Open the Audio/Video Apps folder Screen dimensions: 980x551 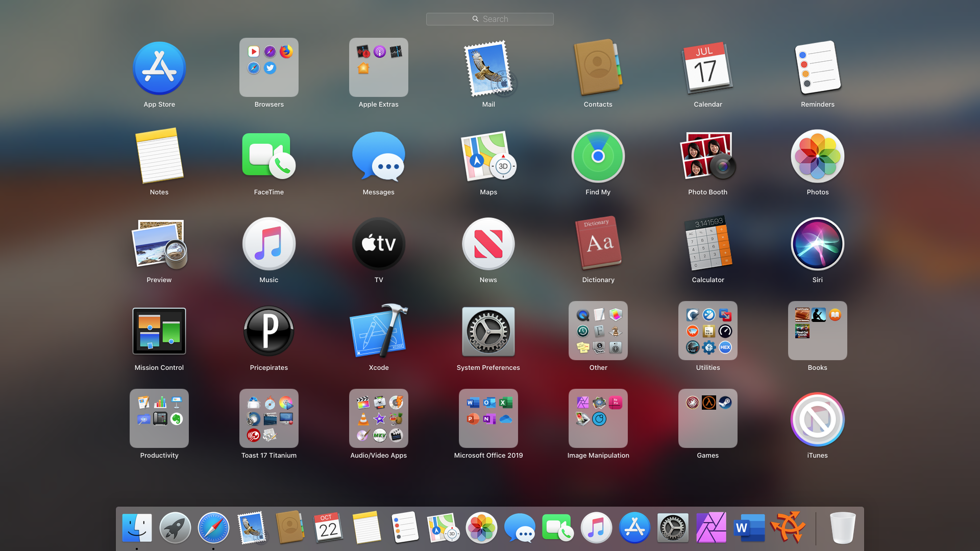(378, 418)
